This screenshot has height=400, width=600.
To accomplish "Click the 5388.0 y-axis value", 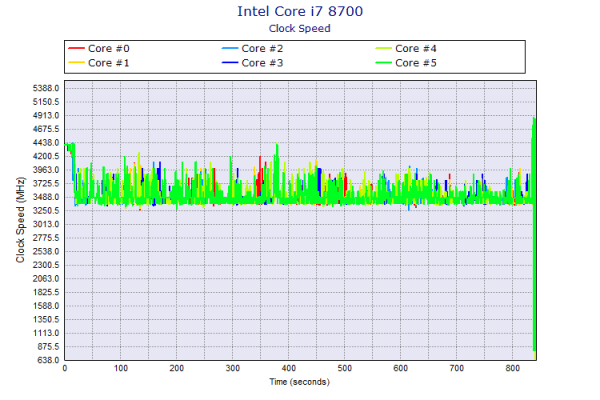I will point(46,88).
